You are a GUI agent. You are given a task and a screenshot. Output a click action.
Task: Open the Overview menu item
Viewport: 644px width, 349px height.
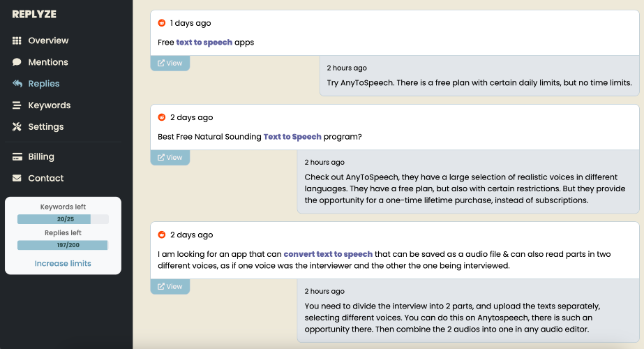[48, 40]
